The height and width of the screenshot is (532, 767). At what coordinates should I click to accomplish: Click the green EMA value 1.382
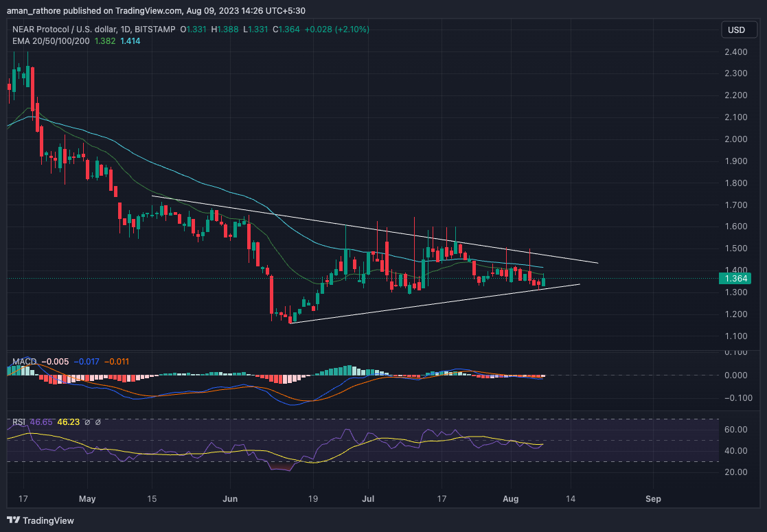(105, 41)
